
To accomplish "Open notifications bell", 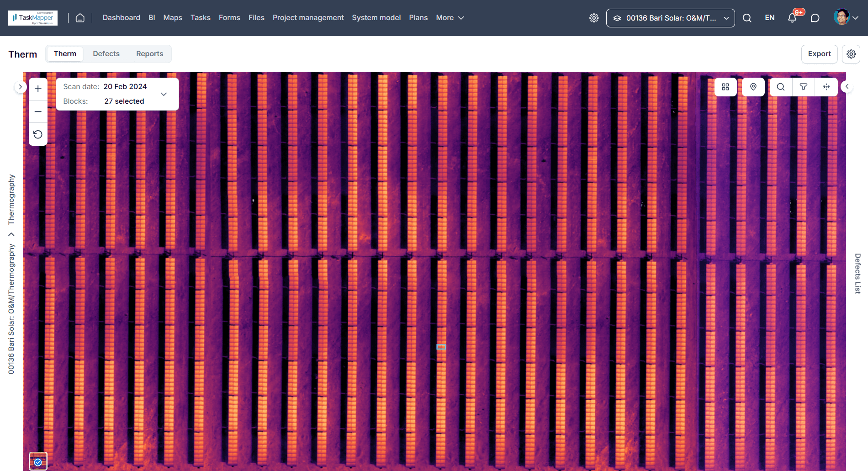I will pyautogui.click(x=792, y=18).
